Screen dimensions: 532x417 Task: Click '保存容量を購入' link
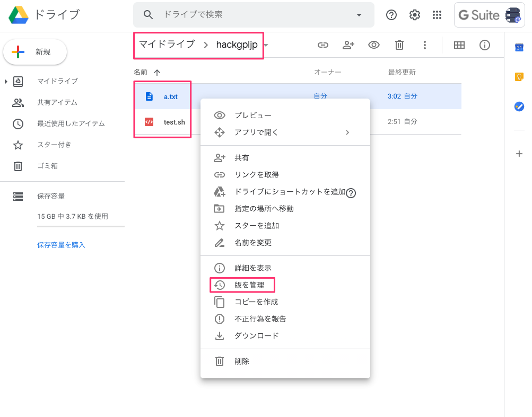(x=61, y=245)
